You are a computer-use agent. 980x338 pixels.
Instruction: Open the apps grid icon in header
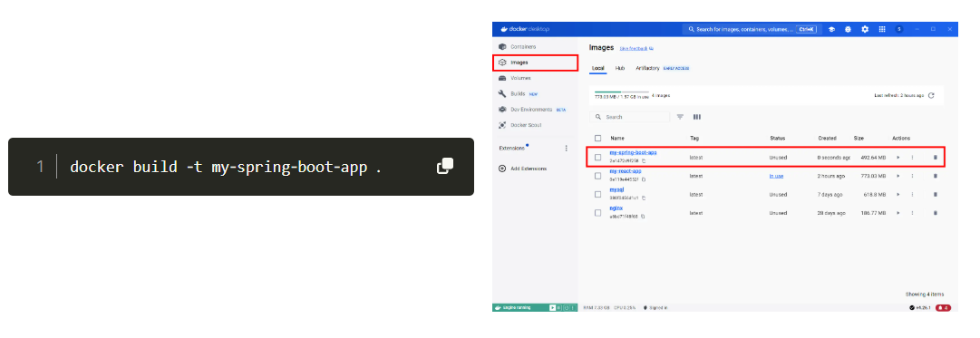coord(882,29)
